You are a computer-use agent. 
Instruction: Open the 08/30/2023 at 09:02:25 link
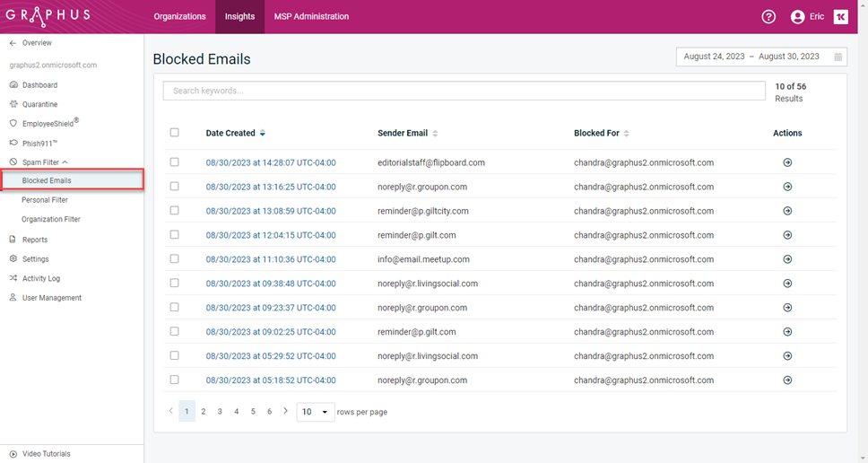point(271,332)
